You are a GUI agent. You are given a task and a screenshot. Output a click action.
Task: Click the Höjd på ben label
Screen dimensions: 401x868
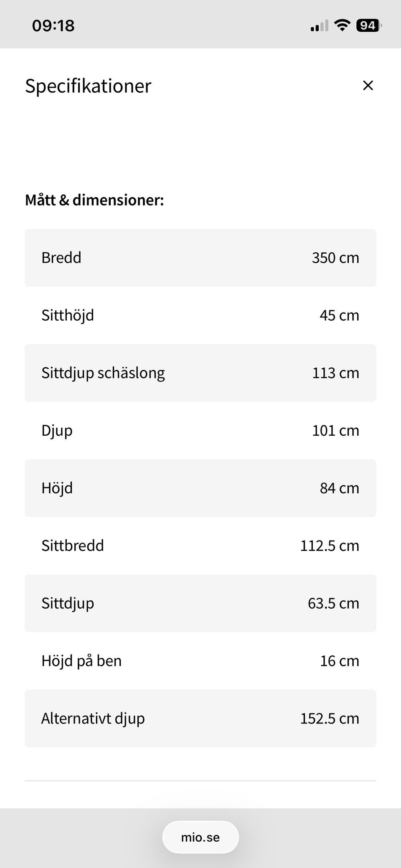click(x=81, y=661)
